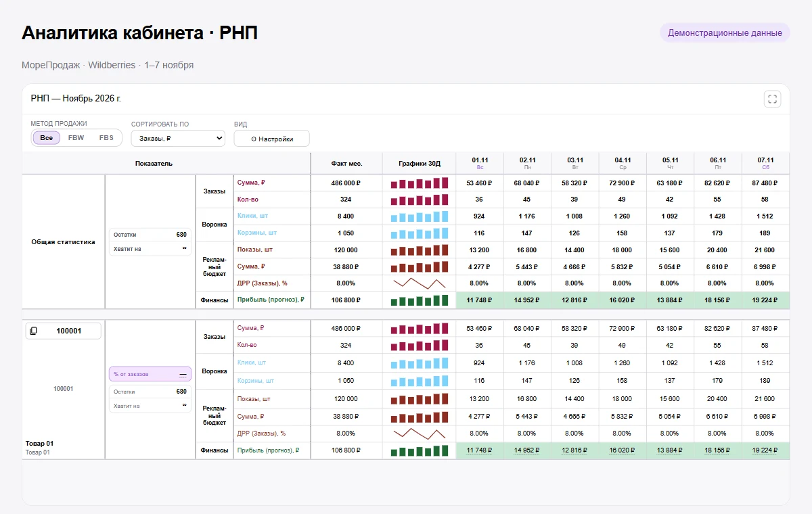Open product 100001 Показы 30-day bar chart

point(420,398)
